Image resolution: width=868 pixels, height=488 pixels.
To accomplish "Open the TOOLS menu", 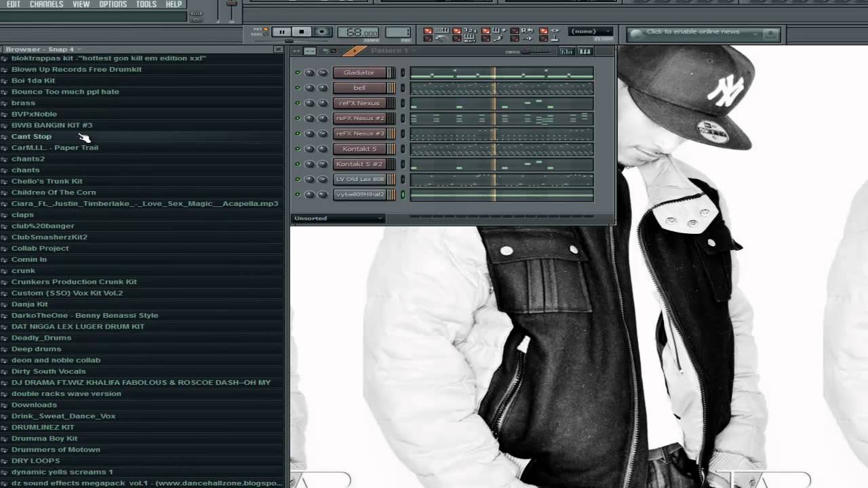I will (146, 4).
